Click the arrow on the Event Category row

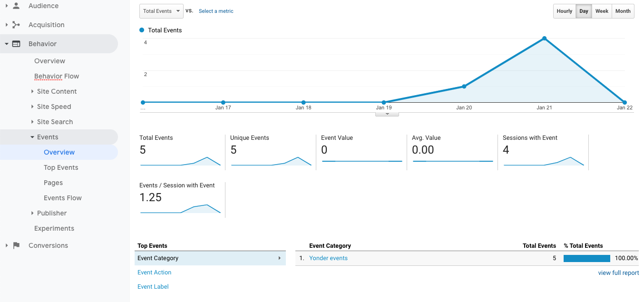pos(279,258)
